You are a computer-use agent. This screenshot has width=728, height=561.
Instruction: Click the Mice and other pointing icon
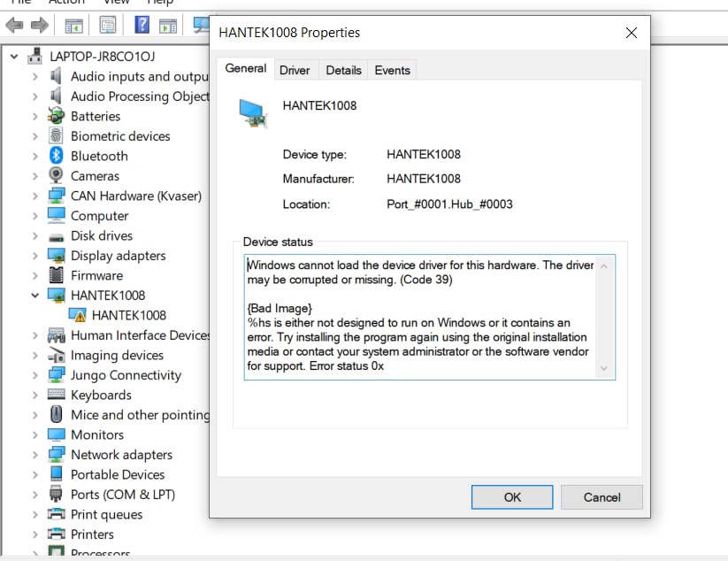pyautogui.click(x=57, y=414)
